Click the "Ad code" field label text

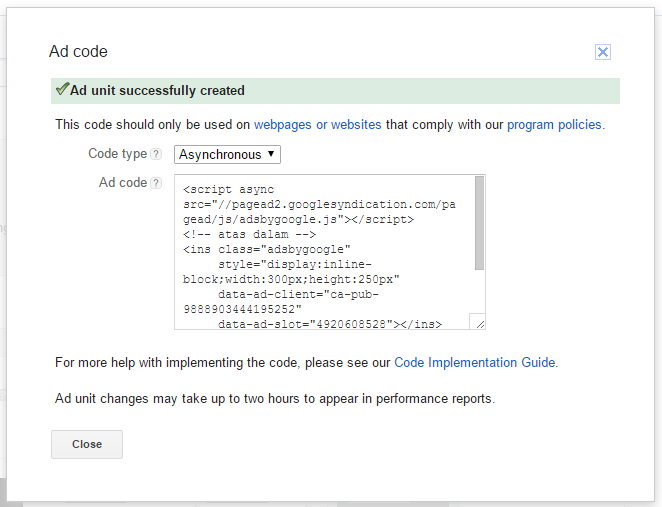coord(122,183)
